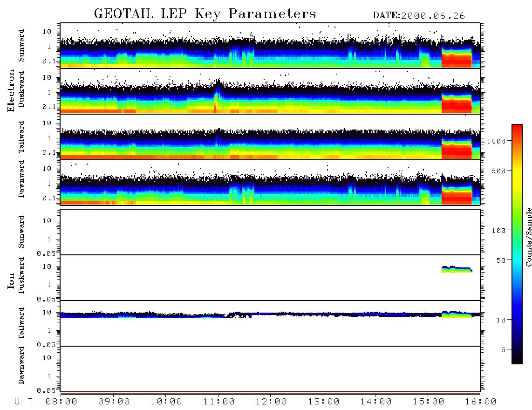Click the DATE:2000.06.26 label
Screen dimensions: 532x410
point(419,16)
